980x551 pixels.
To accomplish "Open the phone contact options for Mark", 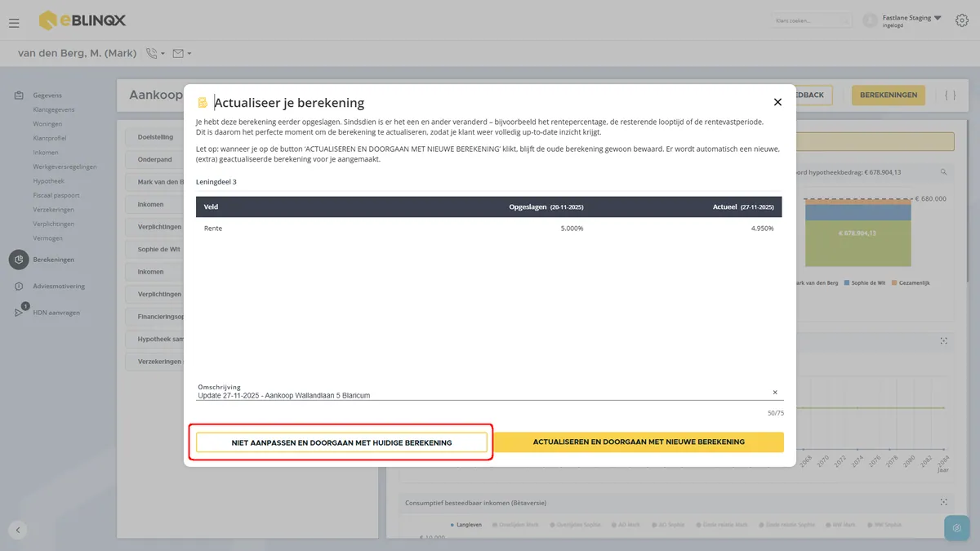I will (155, 53).
